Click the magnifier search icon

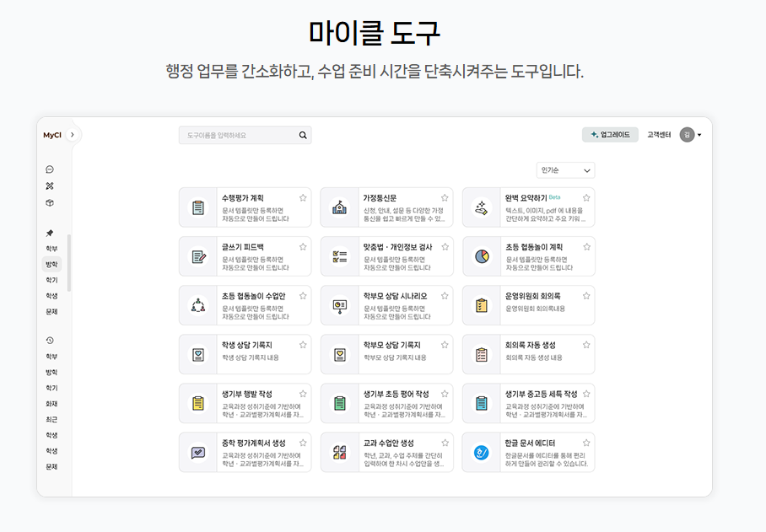click(303, 135)
